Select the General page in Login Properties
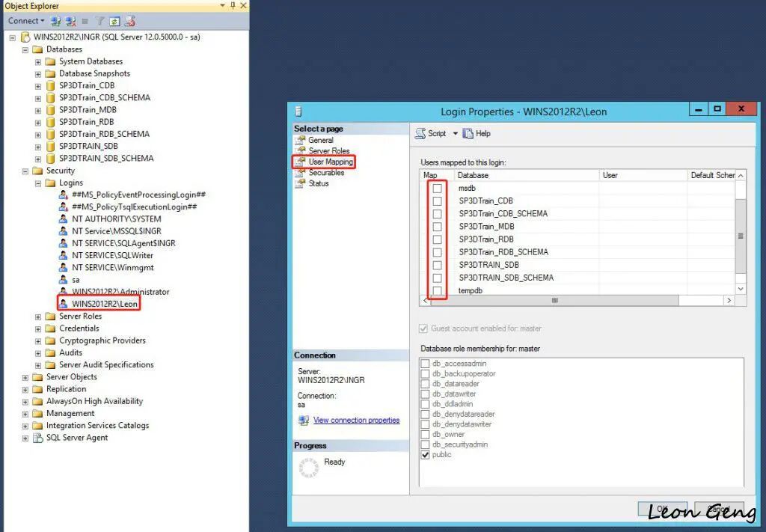This screenshot has width=766, height=532. [320, 140]
